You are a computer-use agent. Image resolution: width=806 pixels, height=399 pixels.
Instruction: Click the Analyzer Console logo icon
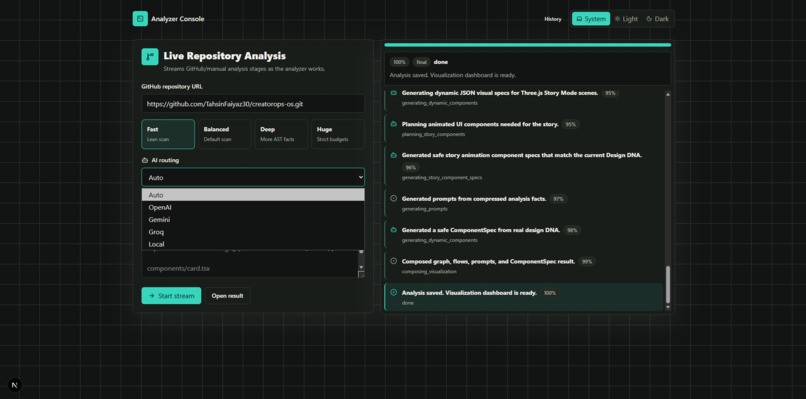pyautogui.click(x=140, y=19)
